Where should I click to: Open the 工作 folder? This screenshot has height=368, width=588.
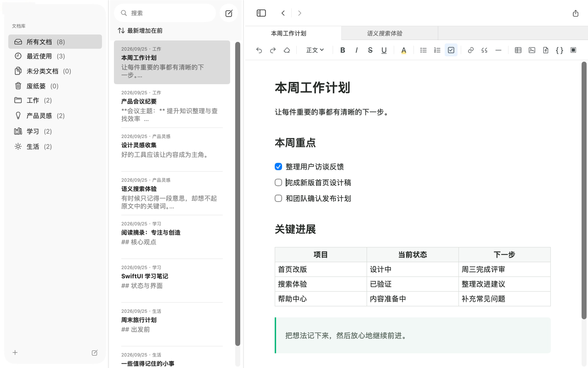[x=55, y=100]
